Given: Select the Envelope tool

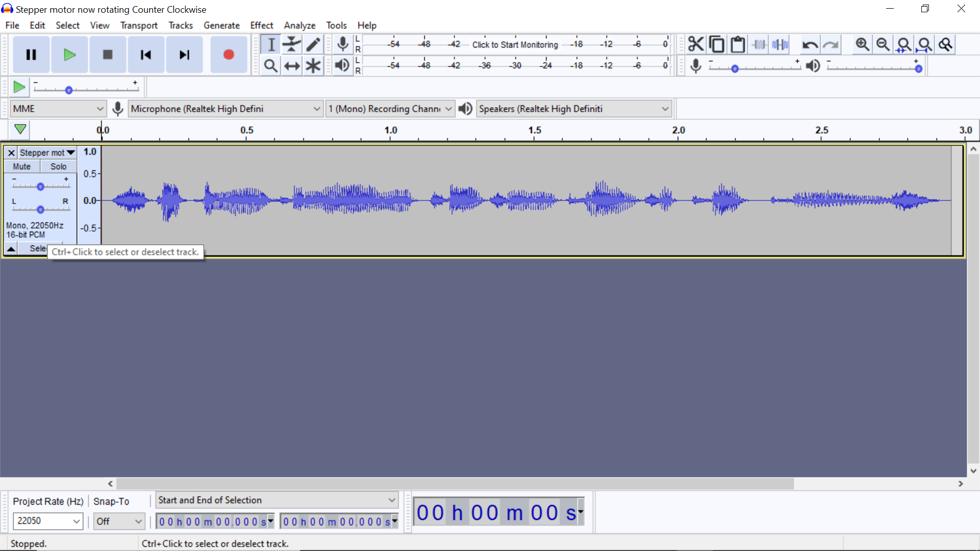Looking at the screenshot, I should tap(292, 44).
